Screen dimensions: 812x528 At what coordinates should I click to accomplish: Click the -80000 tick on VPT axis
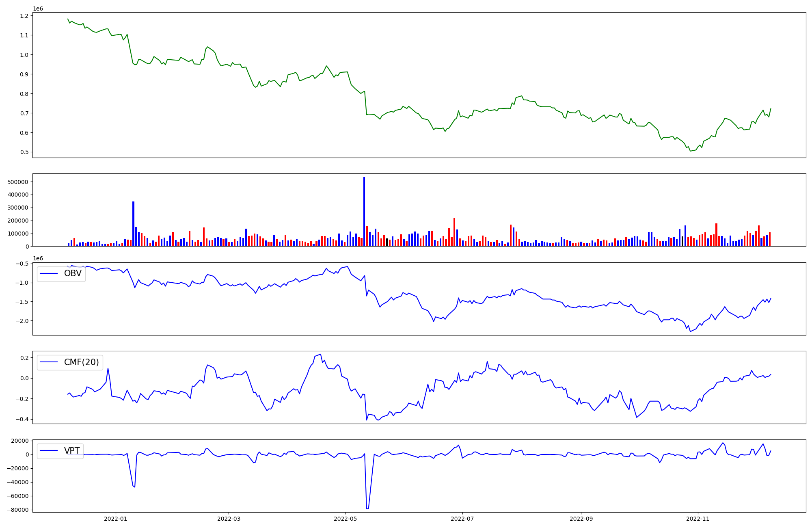[x=18, y=510]
